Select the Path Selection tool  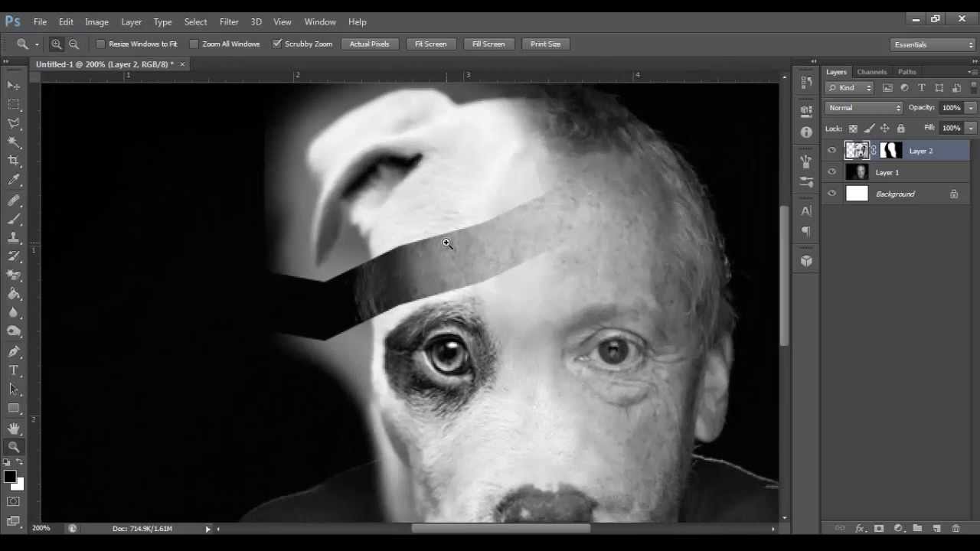[x=14, y=390]
